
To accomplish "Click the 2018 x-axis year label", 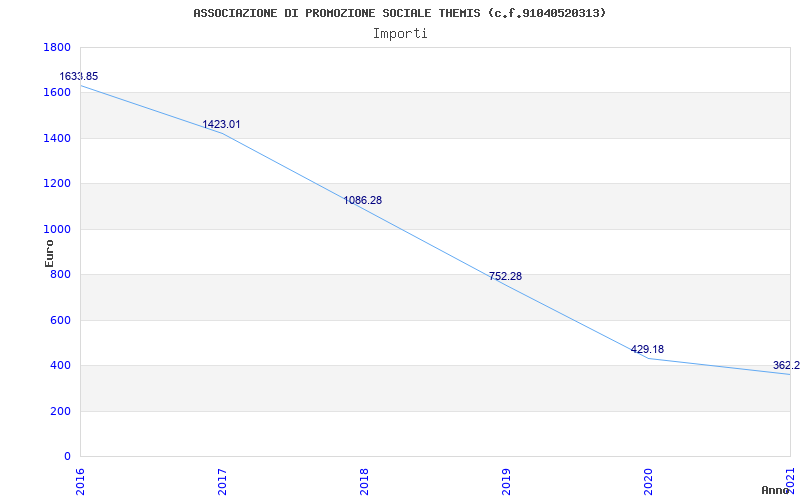I will pos(364,482).
